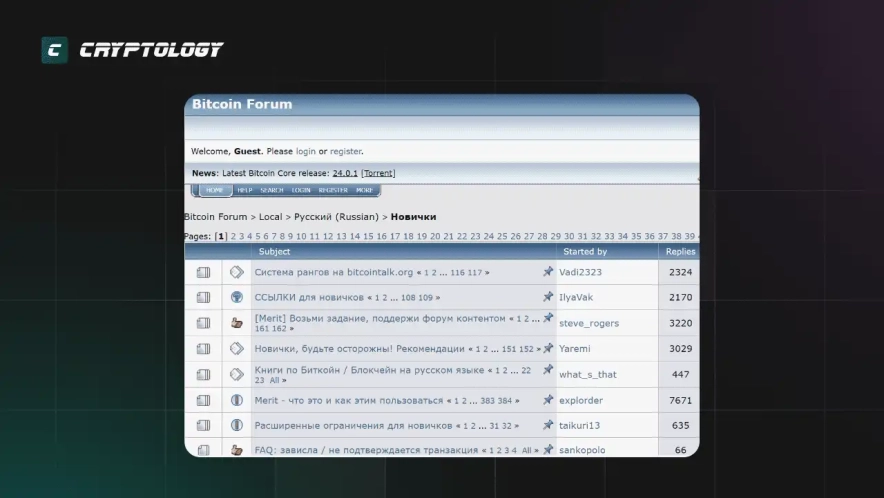Click the topic icon beside Расширенные ограничения thread

pyautogui.click(x=237, y=425)
